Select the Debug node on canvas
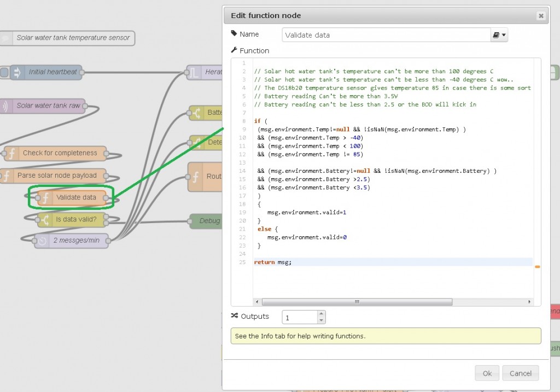This screenshot has height=392, width=560. 206,221
